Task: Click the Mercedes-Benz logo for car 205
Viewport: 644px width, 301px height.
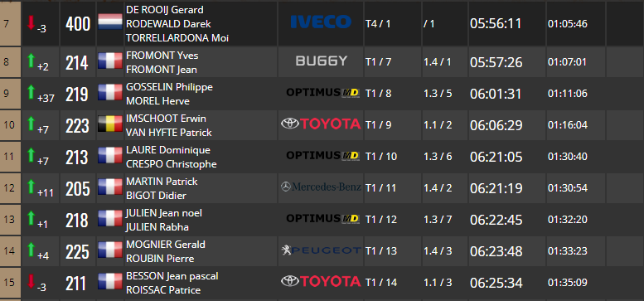Action: (322, 187)
